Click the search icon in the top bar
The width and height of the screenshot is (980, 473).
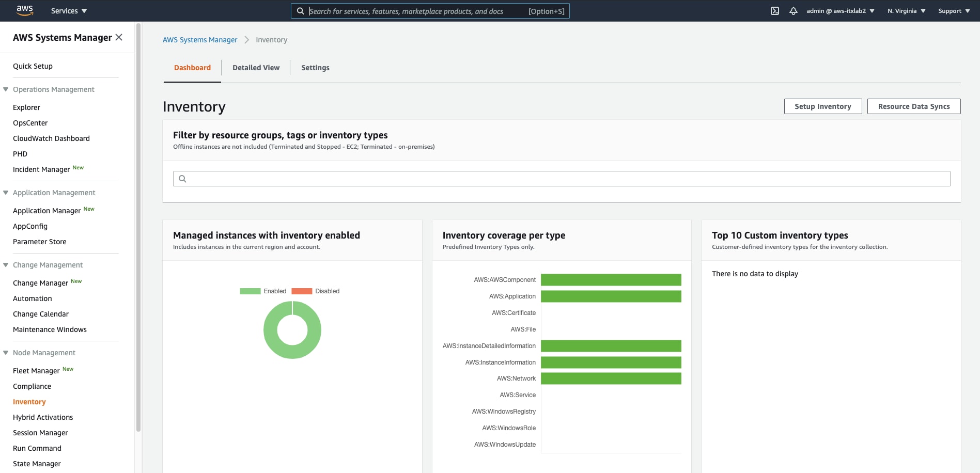pos(301,11)
